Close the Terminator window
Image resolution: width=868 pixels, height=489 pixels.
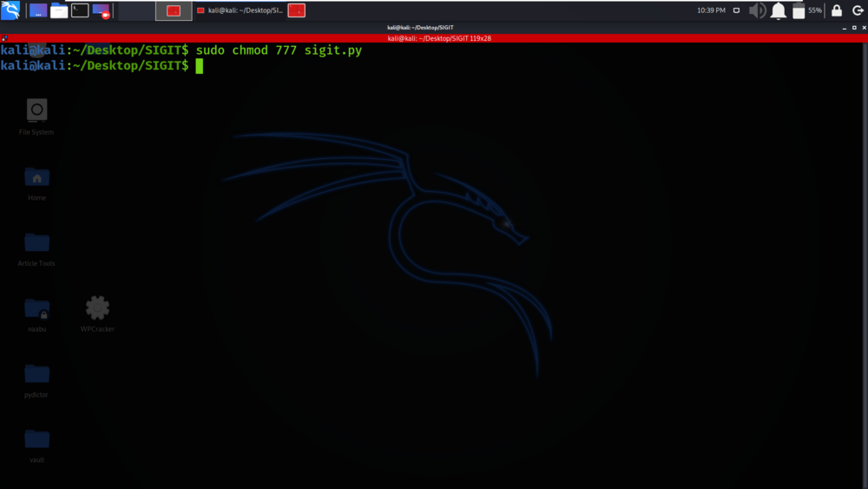(864, 28)
